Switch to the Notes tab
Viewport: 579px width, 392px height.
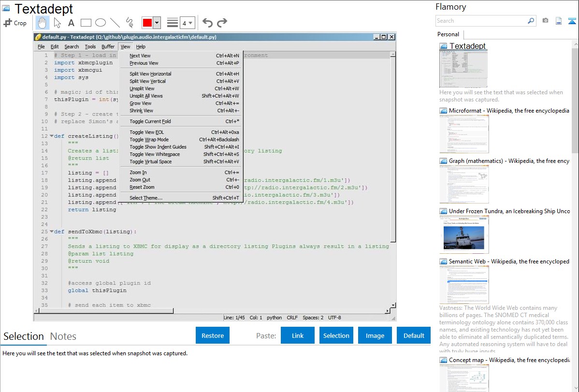tap(63, 336)
